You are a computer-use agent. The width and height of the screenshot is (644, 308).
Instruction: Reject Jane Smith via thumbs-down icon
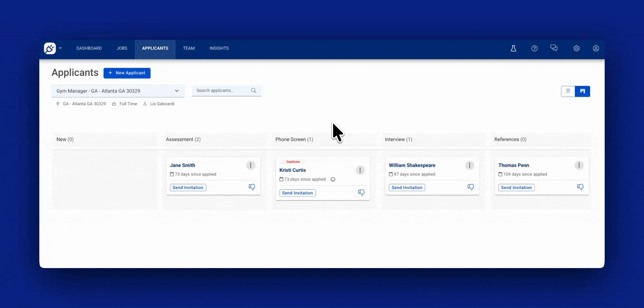252,187
